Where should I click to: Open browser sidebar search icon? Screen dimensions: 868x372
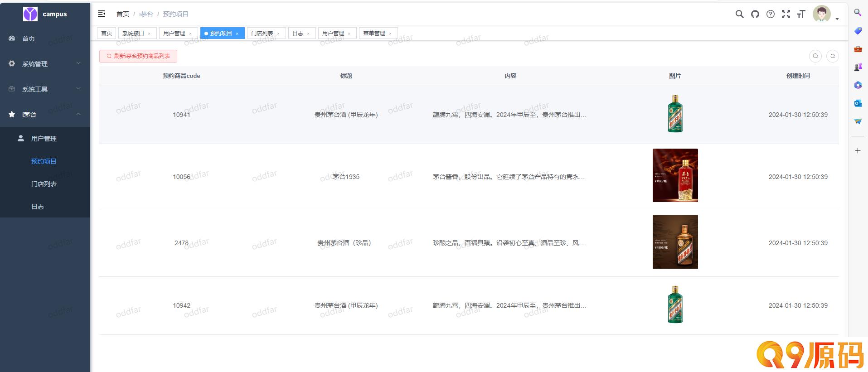point(858,13)
